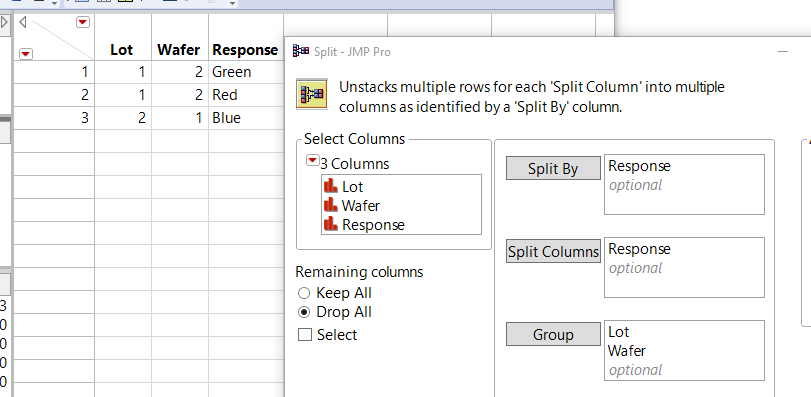This screenshot has width=811, height=397.
Task: Open the red triangle menu above the row numbers
Action: tap(26, 54)
